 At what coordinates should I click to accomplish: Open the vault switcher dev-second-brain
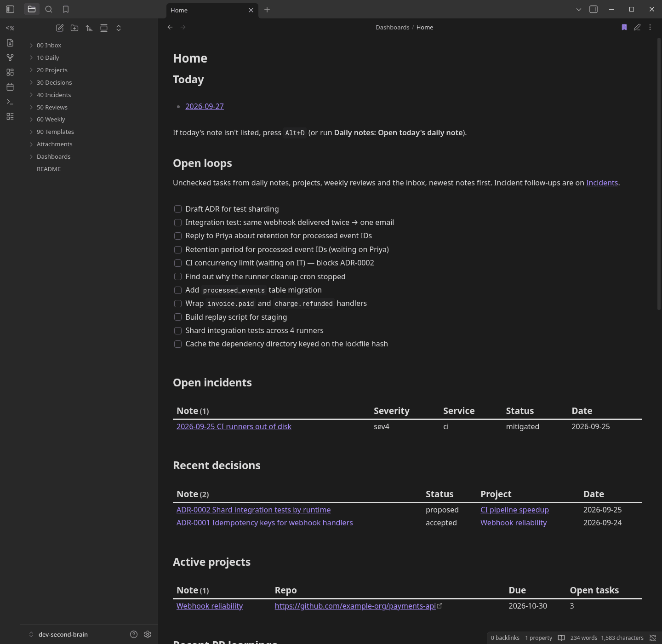pos(63,634)
